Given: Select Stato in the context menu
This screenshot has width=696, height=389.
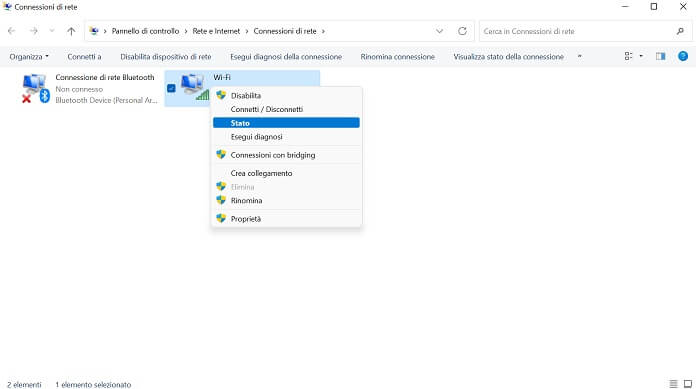Looking at the screenshot, I should [x=286, y=123].
